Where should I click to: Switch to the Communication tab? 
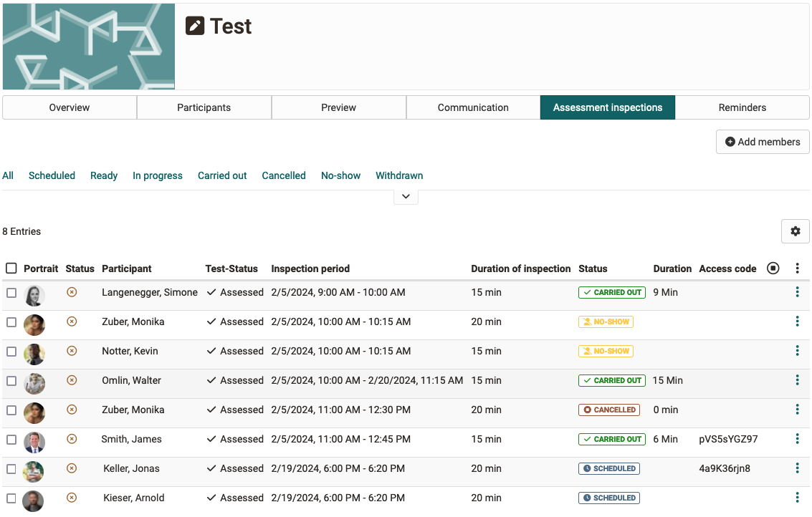pos(473,107)
